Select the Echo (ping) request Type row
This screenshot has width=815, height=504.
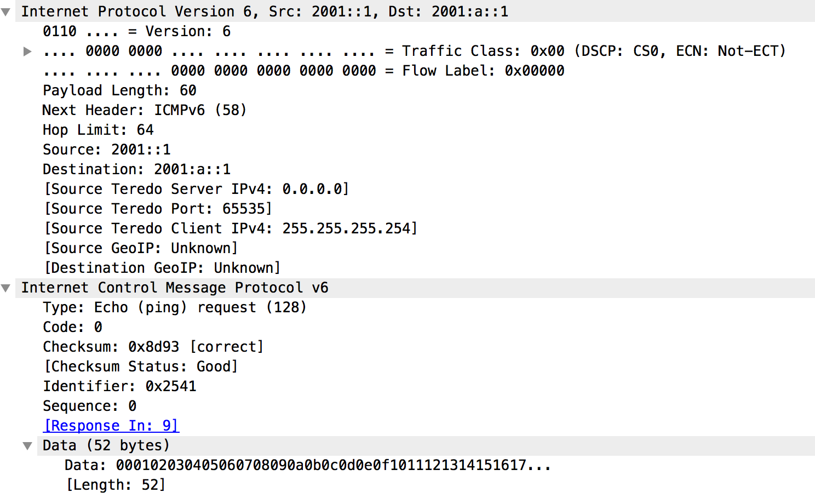click(x=174, y=307)
